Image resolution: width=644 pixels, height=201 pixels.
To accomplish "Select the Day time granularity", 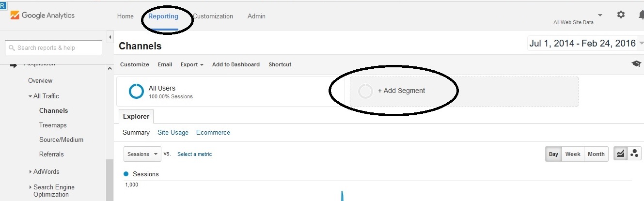I will 553,154.
